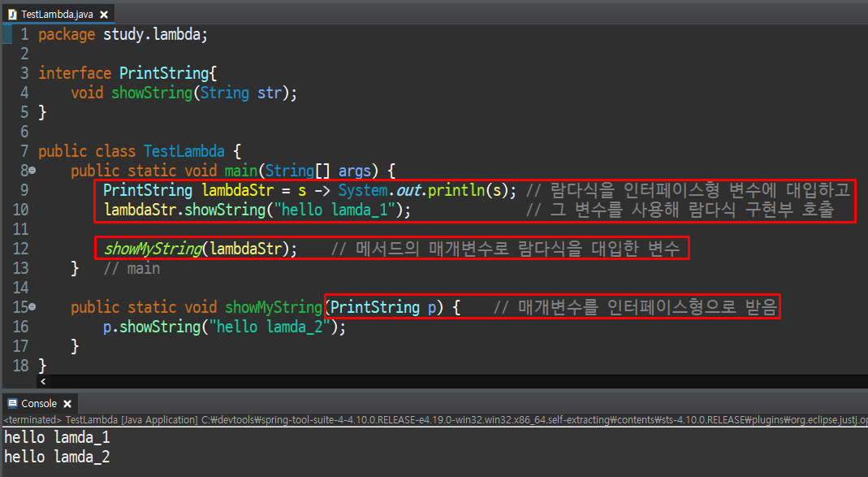Screen dimensions: 868x477
Task: Click 'System' in the lambda expression on line 9
Action: 363,190
